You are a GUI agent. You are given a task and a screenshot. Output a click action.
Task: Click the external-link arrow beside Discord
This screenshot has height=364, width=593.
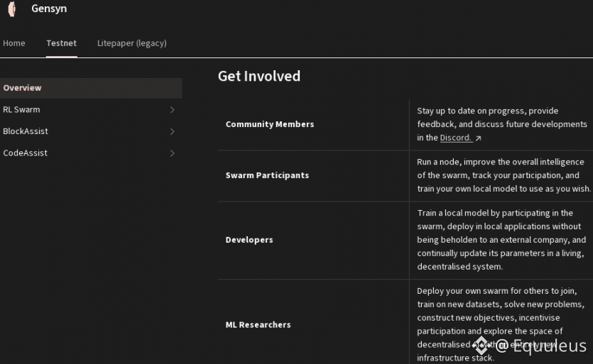(x=479, y=138)
